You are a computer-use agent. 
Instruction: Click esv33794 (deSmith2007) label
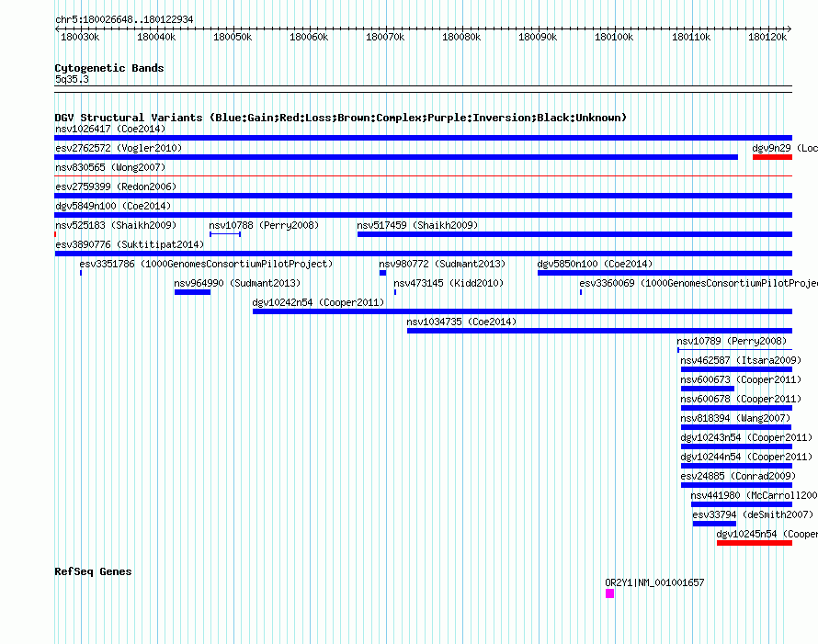753,514
